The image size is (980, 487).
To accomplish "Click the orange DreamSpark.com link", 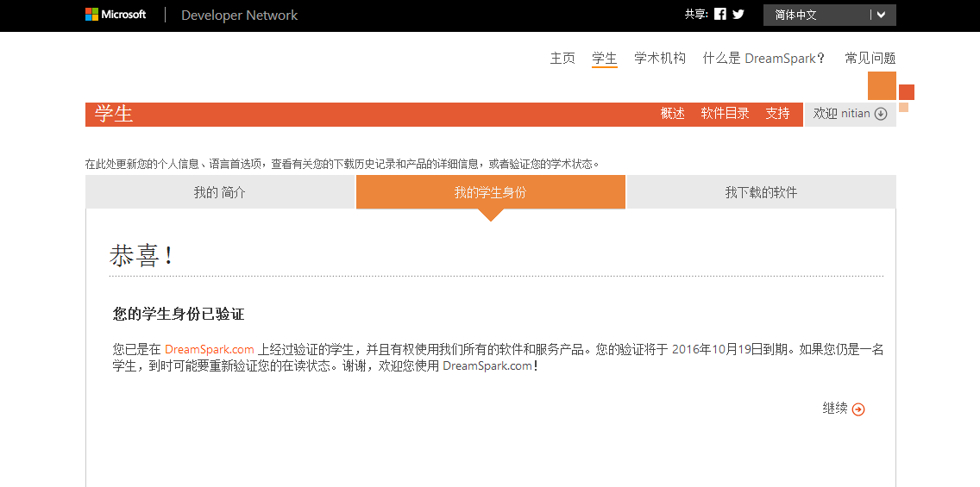I will click(x=210, y=350).
